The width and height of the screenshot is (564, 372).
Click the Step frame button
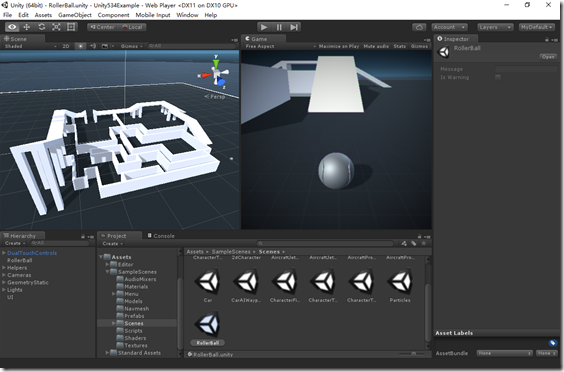[294, 27]
